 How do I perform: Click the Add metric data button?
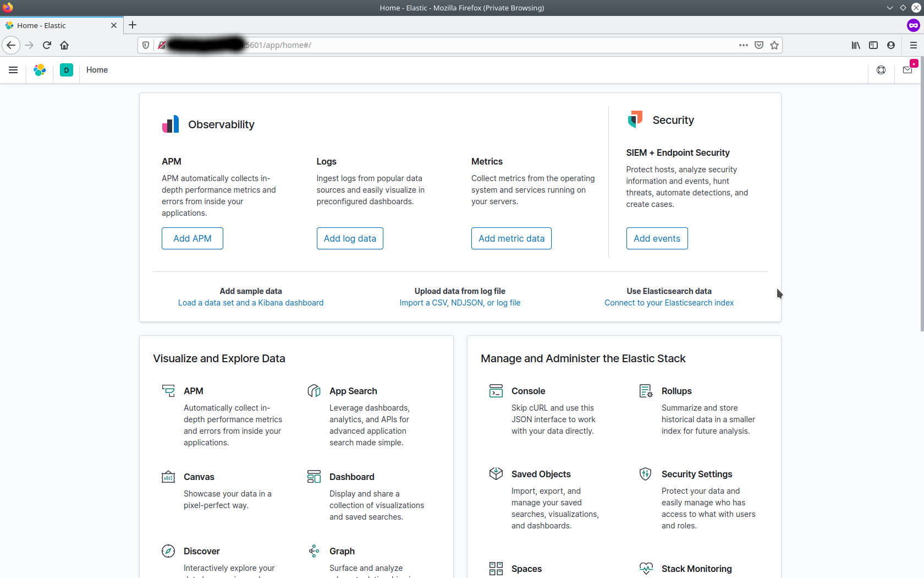pos(512,238)
